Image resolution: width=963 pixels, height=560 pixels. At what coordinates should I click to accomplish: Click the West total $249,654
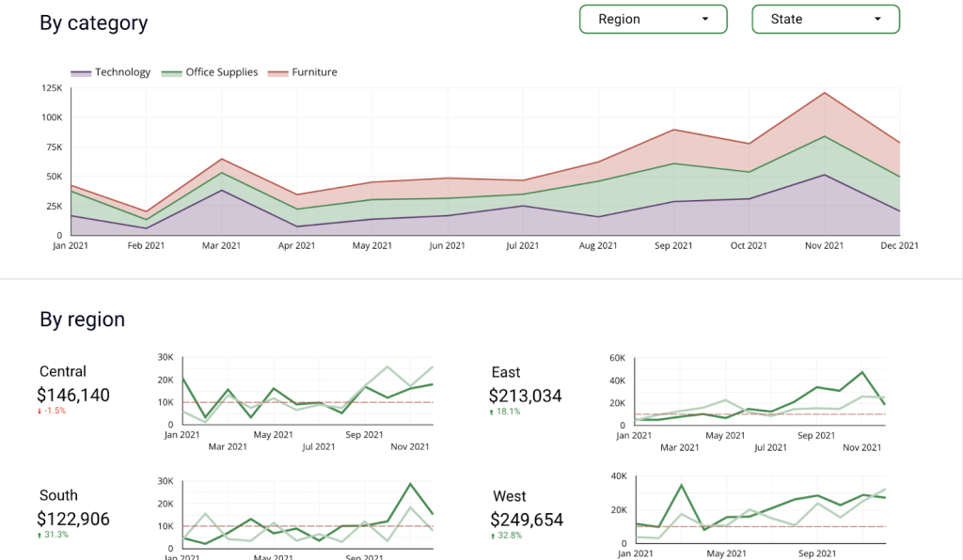click(x=527, y=520)
